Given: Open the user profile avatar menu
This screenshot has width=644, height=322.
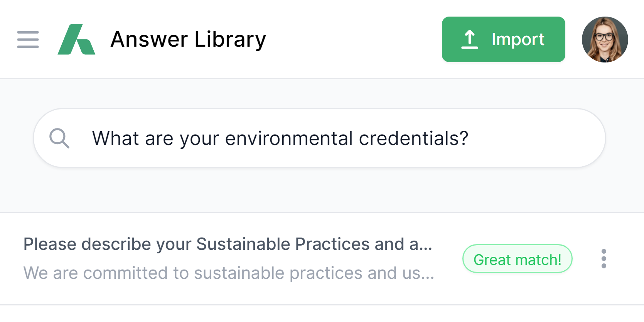Looking at the screenshot, I should click(x=605, y=39).
